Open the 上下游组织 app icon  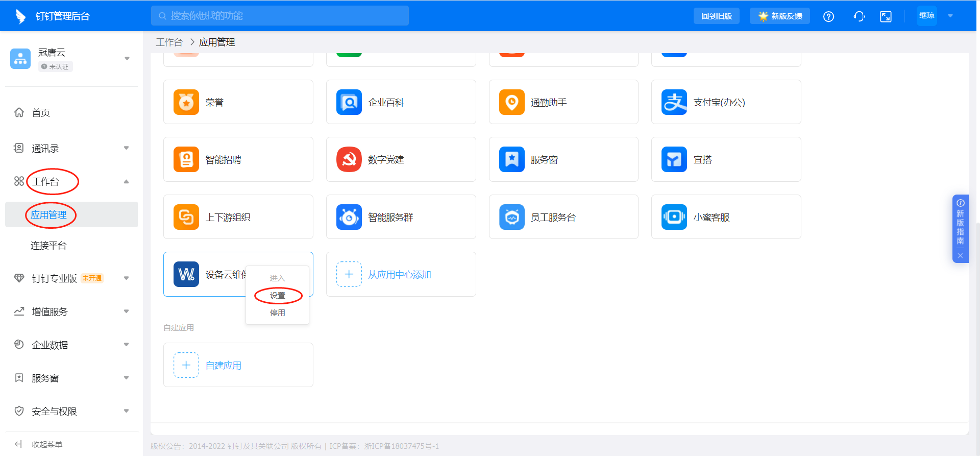pos(186,217)
